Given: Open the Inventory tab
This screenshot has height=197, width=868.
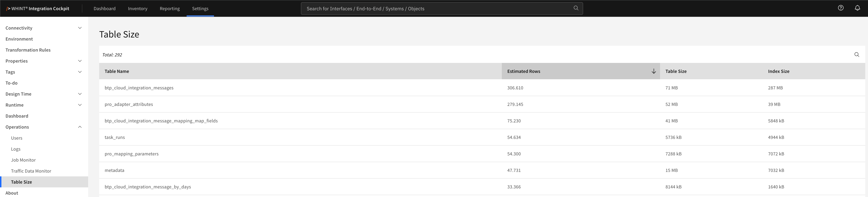Looking at the screenshot, I should (138, 8).
